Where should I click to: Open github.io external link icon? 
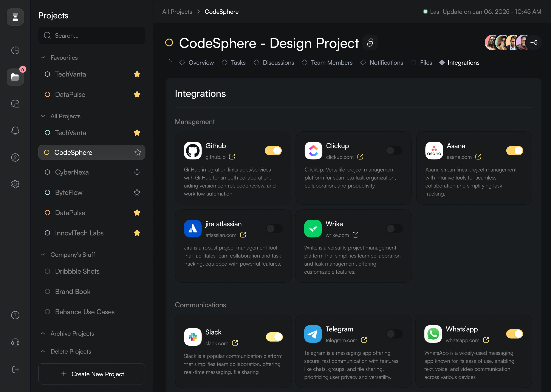[x=232, y=157]
